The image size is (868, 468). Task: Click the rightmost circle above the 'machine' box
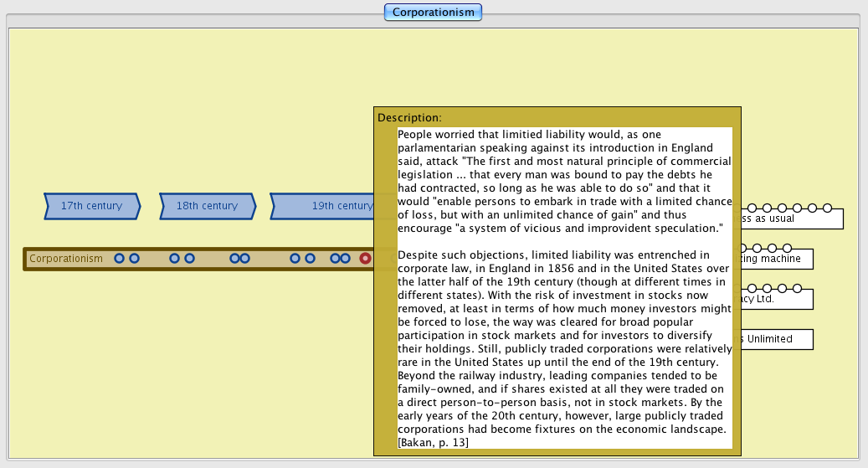pyautogui.click(x=788, y=248)
